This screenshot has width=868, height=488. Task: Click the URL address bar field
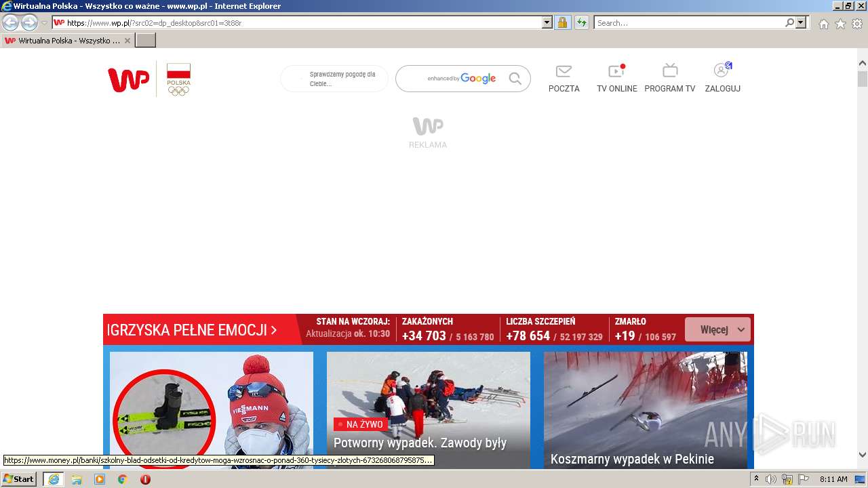point(297,23)
